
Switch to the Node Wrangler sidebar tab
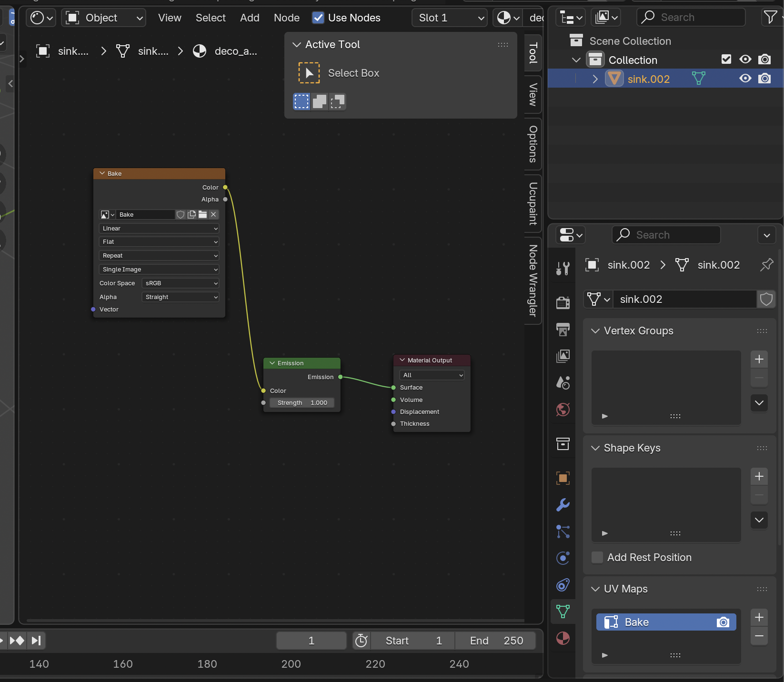[x=533, y=281]
